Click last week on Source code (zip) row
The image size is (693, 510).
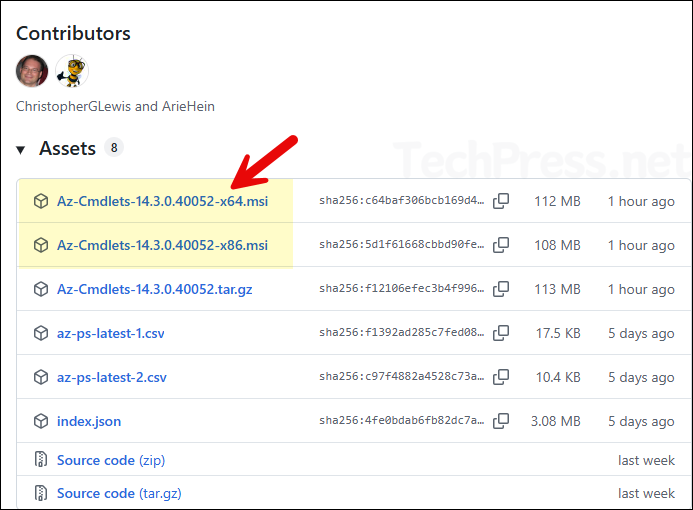(x=647, y=461)
